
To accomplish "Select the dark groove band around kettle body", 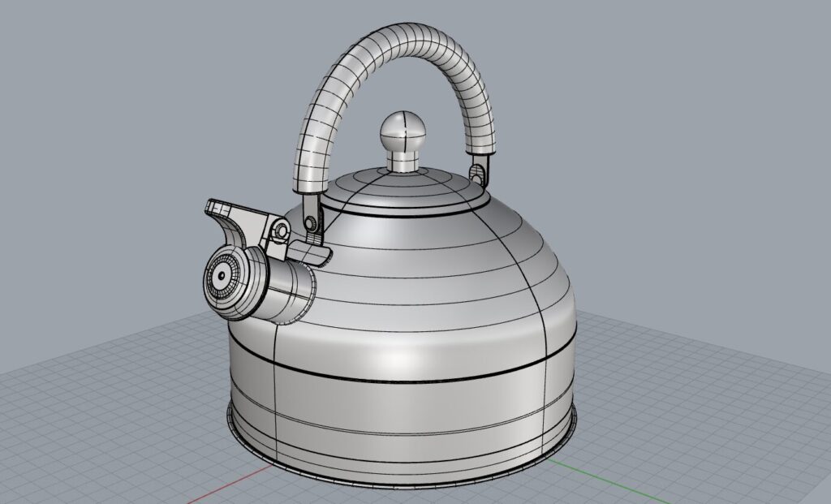I will click(406, 377).
